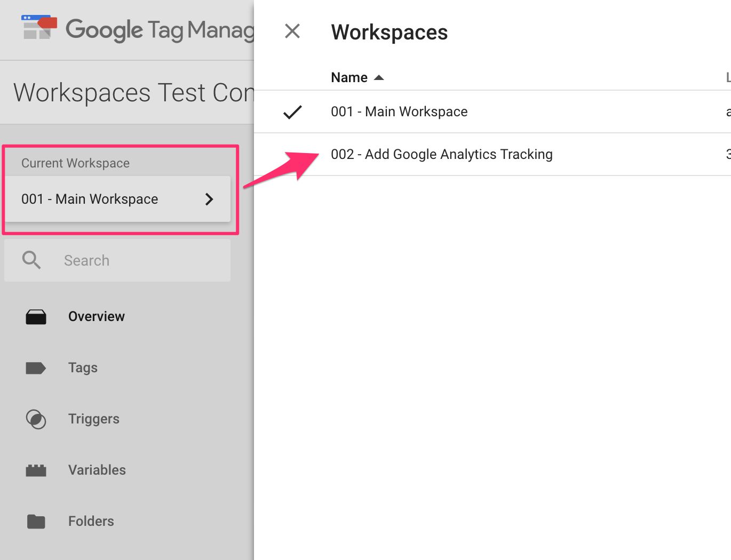Select the Workspaces Test container name
731x560 pixels.
tap(133, 93)
